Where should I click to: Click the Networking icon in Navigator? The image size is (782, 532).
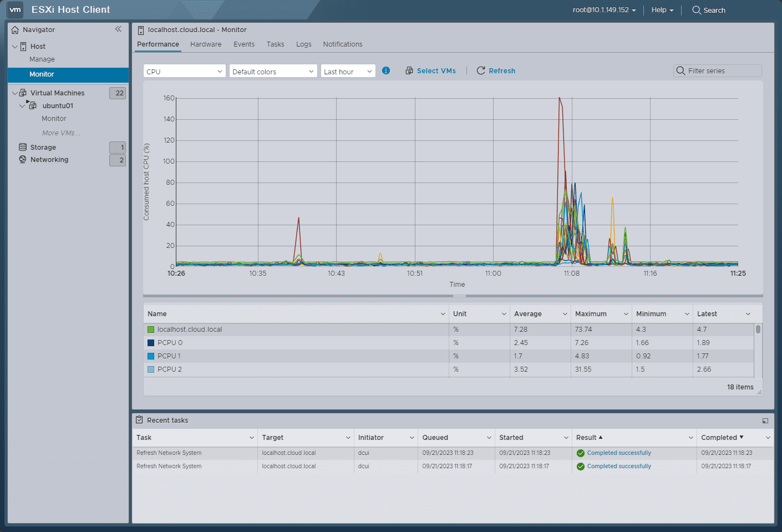pyautogui.click(x=23, y=160)
